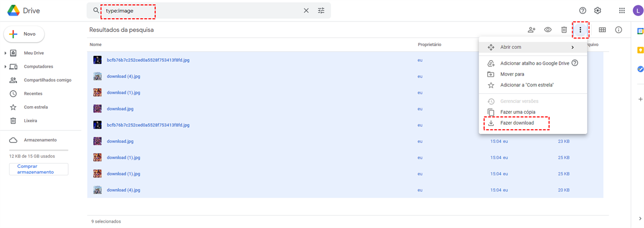Expand the side panel chevron
This screenshot has height=228, width=644.
tap(640, 218)
